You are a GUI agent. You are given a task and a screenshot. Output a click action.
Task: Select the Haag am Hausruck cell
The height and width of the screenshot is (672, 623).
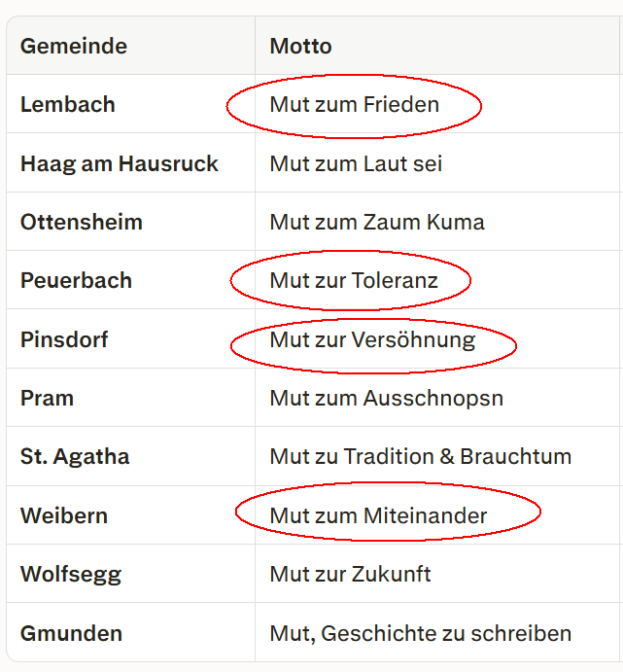(x=120, y=163)
